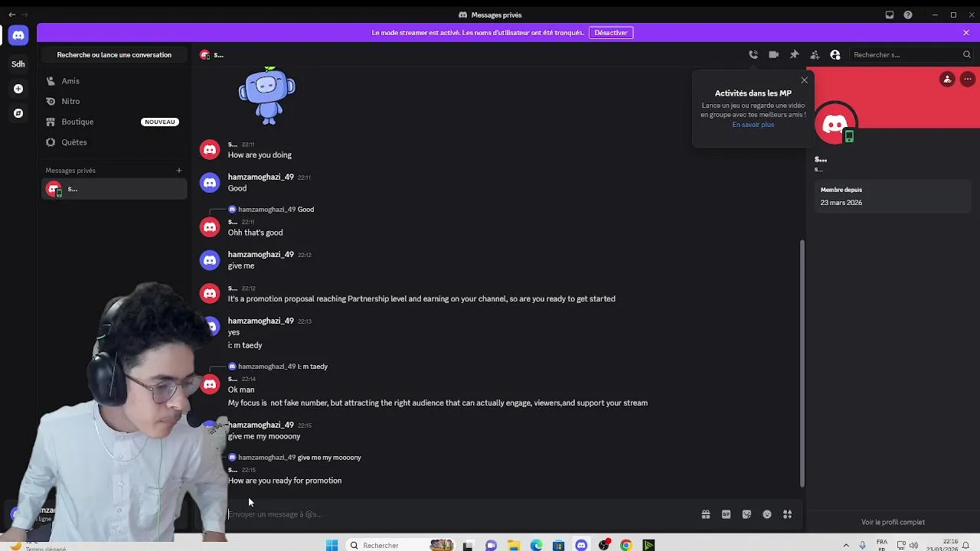Click the chat scrollbar
980x551 pixels.
802,364
